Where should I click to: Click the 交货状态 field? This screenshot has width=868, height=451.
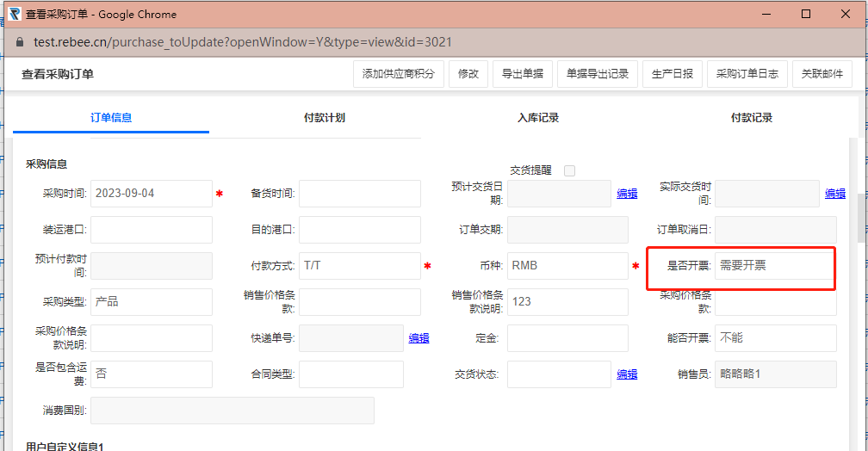(x=559, y=374)
